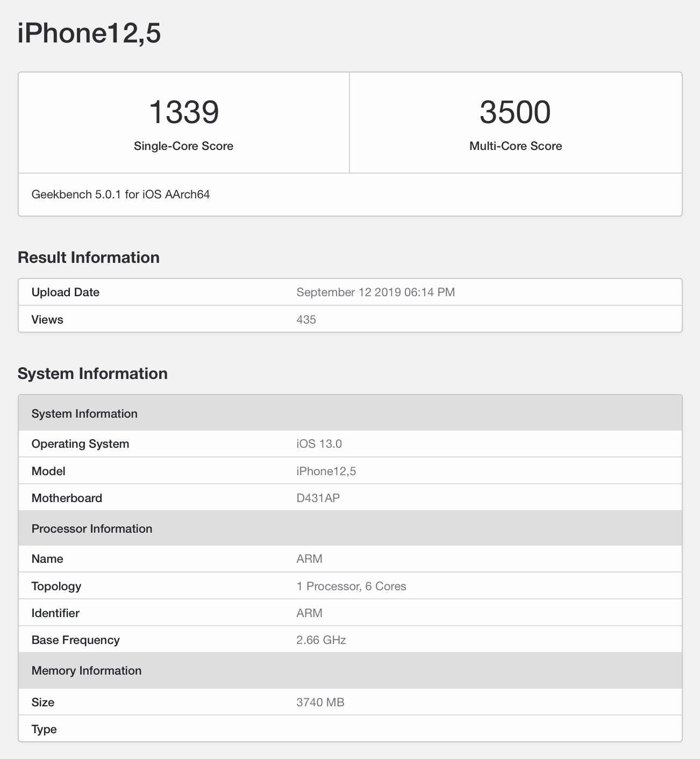
Task: Click the Model row label
Action: tap(48, 471)
